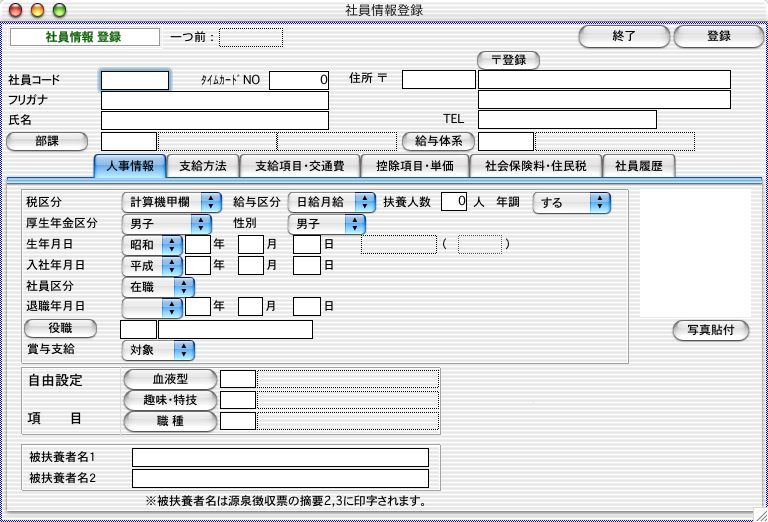Click the 写真貼付 photo attach button
The image size is (768, 522).
710,331
